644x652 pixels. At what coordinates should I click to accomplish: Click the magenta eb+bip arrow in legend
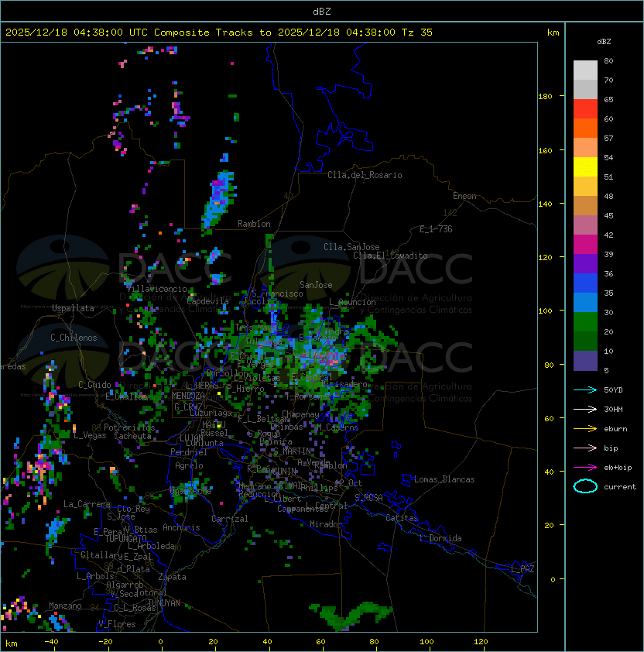pos(585,468)
